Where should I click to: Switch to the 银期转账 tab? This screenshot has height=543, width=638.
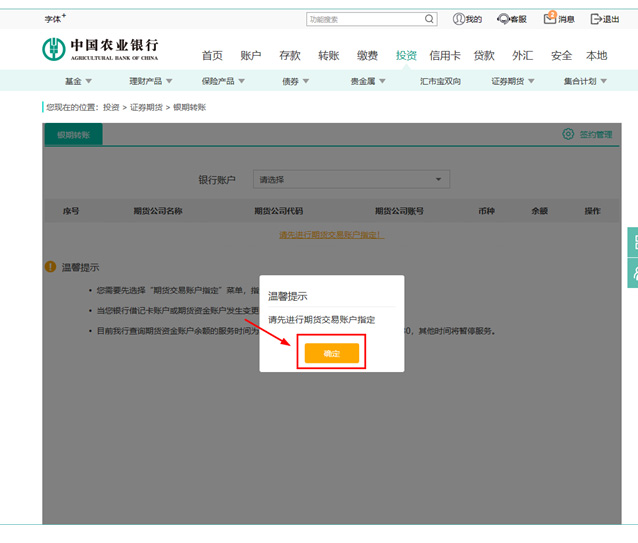tap(73, 134)
